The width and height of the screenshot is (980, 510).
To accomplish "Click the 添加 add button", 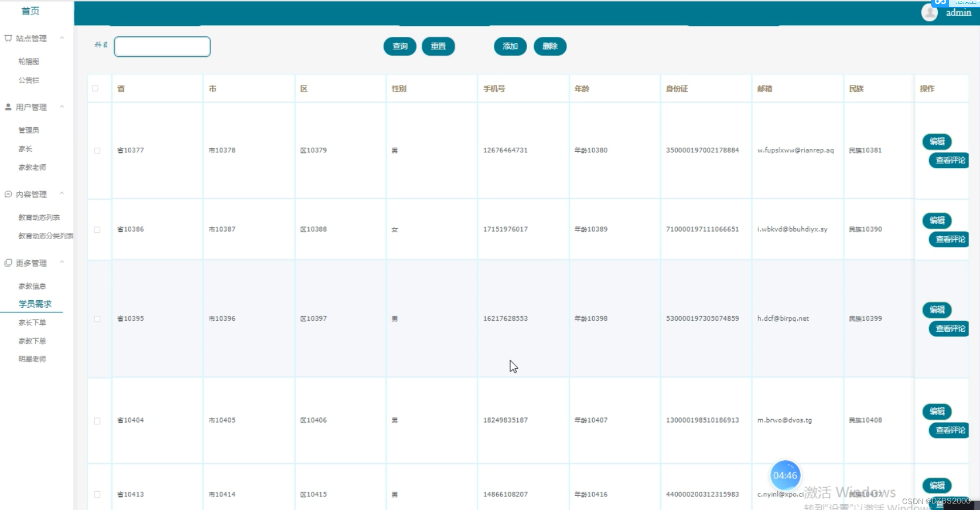I will pyautogui.click(x=510, y=46).
